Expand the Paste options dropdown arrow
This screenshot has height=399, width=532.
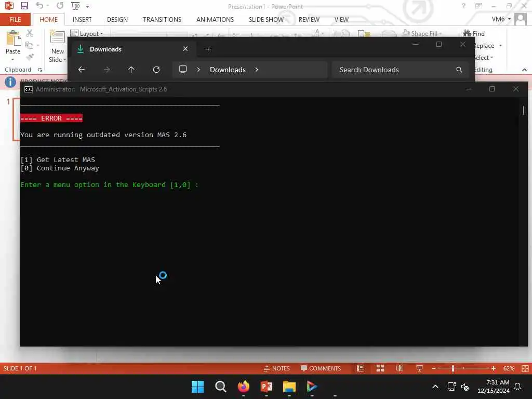13,60
